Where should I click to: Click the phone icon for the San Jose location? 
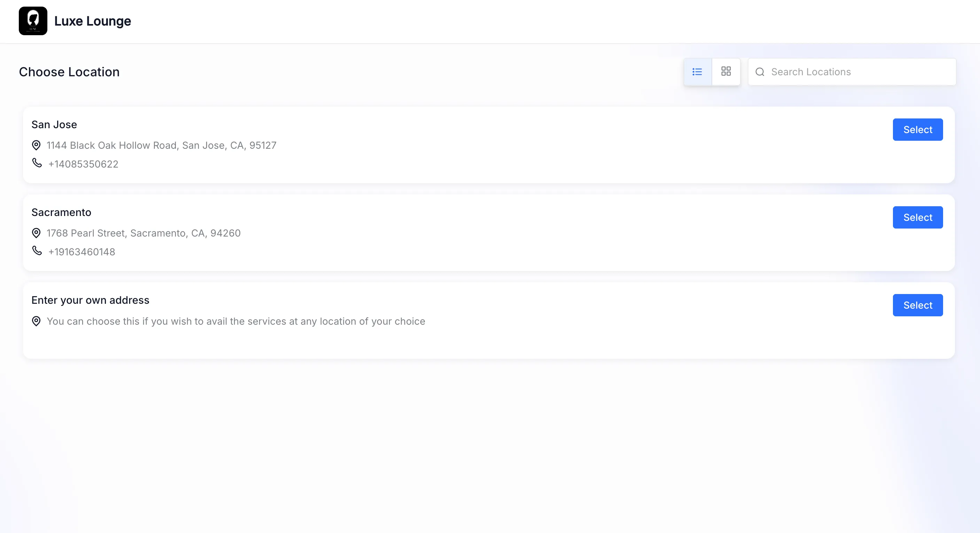click(37, 163)
